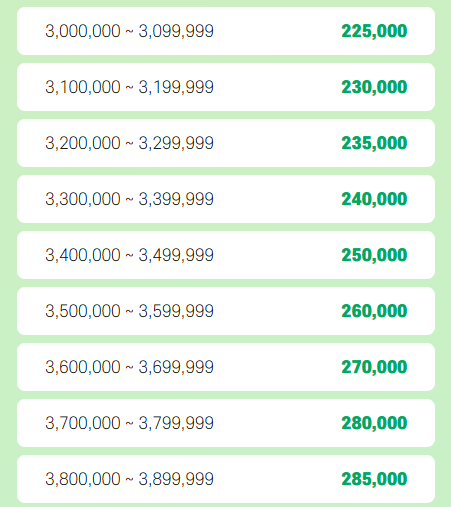Select the 3,000,000 ~ 3,099,999 row
The image size is (451, 507).
tap(226, 31)
